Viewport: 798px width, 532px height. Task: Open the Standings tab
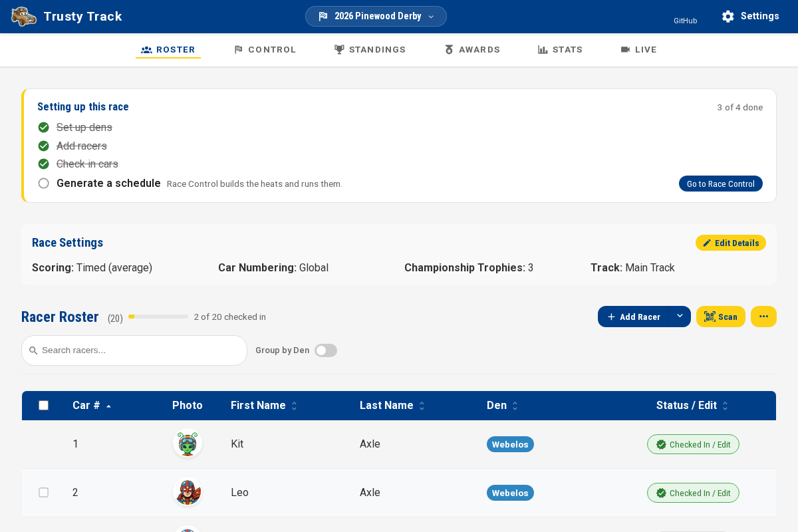pos(370,50)
